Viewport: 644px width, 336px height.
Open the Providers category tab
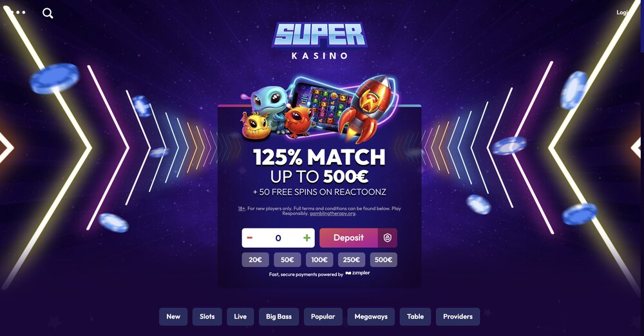pos(458,317)
